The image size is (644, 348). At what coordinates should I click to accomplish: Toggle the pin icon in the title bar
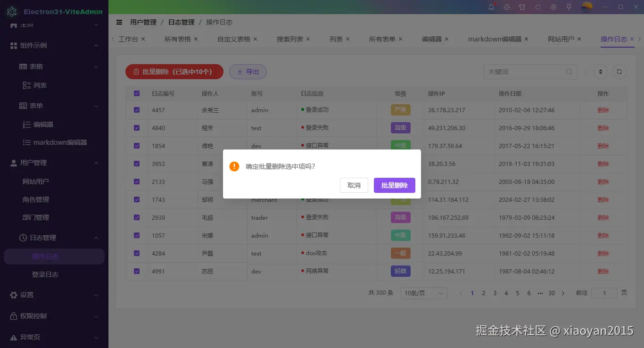tap(569, 7)
